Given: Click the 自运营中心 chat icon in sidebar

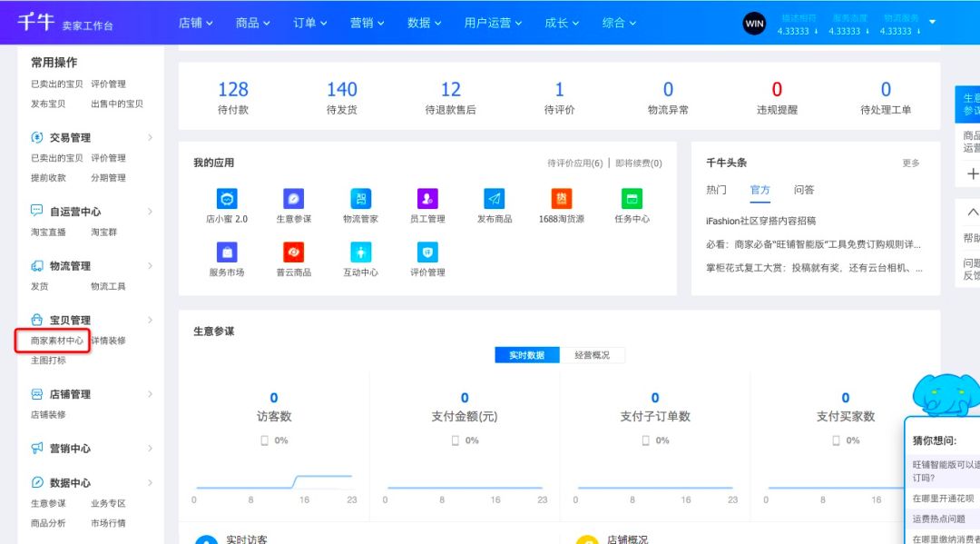Looking at the screenshot, I should pyautogui.click(x=37, y=211).
